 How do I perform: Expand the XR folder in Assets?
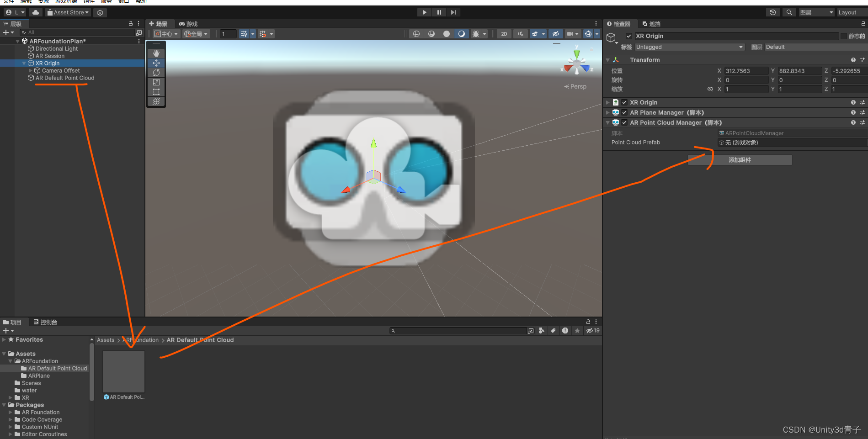(x=11, y=398)
